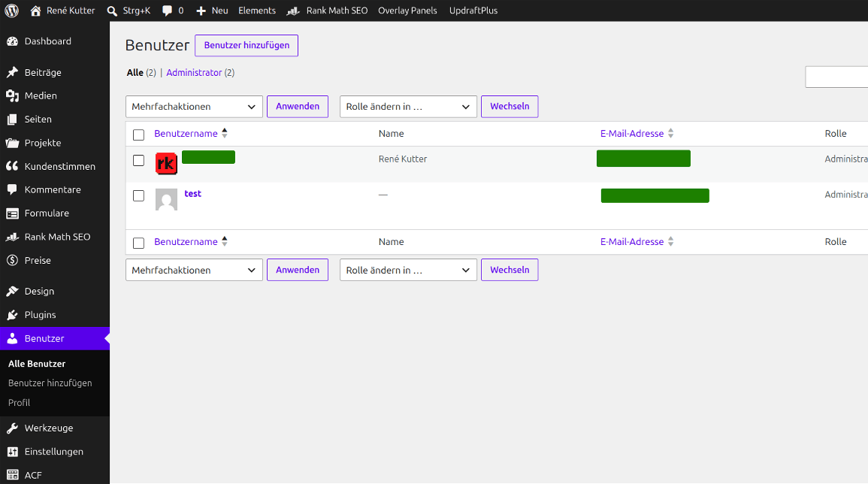Image resolution: width=868 pixels, height=484 pixels.
Task: Click the plus icon for Neu
Action: [x=201, y=11]
